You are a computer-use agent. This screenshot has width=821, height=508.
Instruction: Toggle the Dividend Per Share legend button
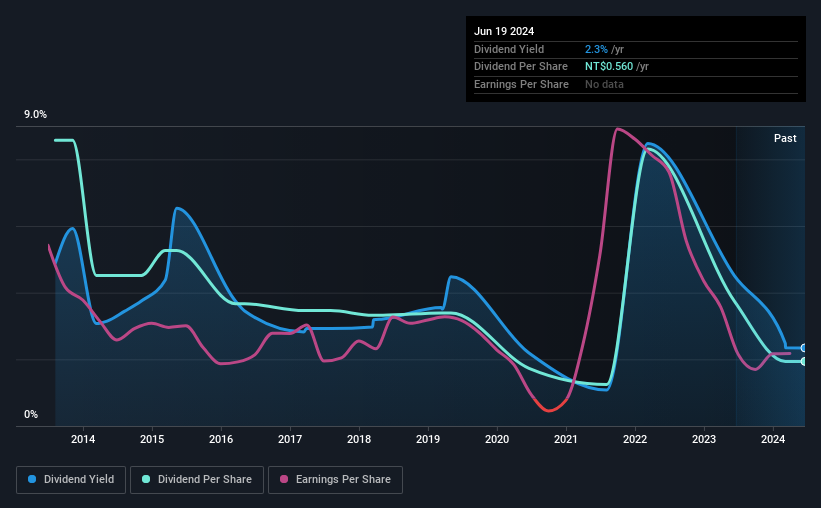197,480
